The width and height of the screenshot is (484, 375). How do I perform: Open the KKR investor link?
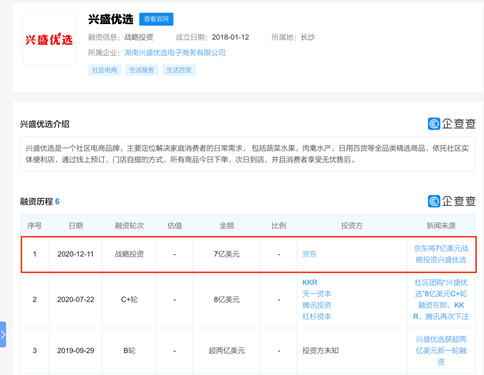click(x=310, y=282)
